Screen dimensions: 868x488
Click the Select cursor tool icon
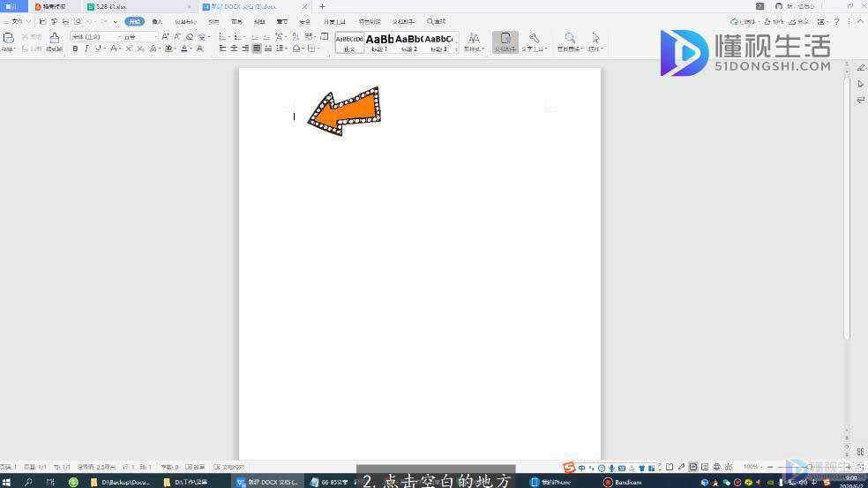coord(595,38)
